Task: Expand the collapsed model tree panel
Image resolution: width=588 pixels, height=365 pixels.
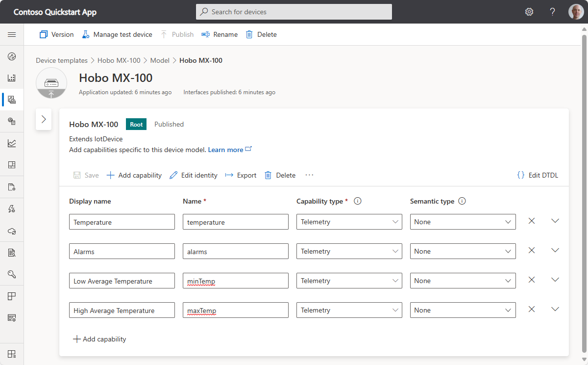Action: click(44, 119)
